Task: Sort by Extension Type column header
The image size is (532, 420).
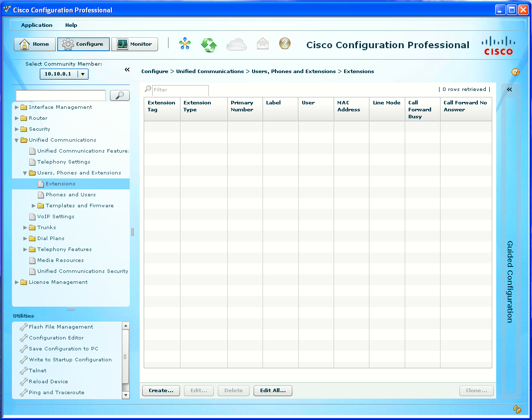Action: (203, 109)
